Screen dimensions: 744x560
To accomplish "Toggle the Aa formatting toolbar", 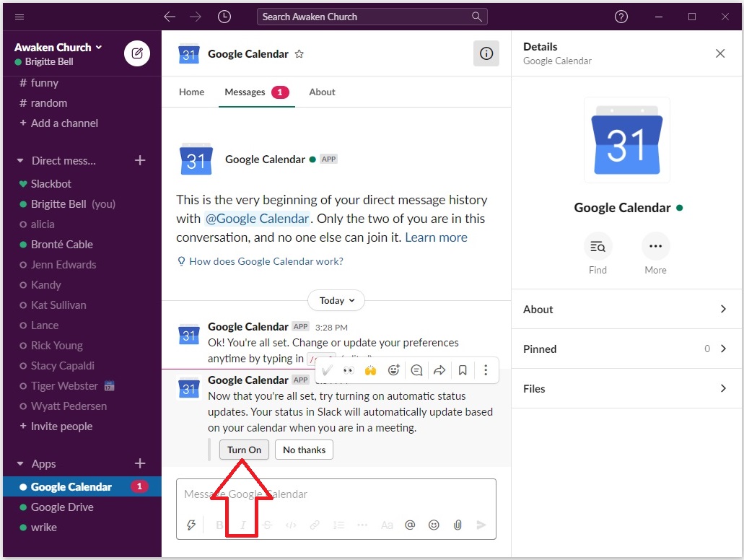I will [x=387, y=525].
